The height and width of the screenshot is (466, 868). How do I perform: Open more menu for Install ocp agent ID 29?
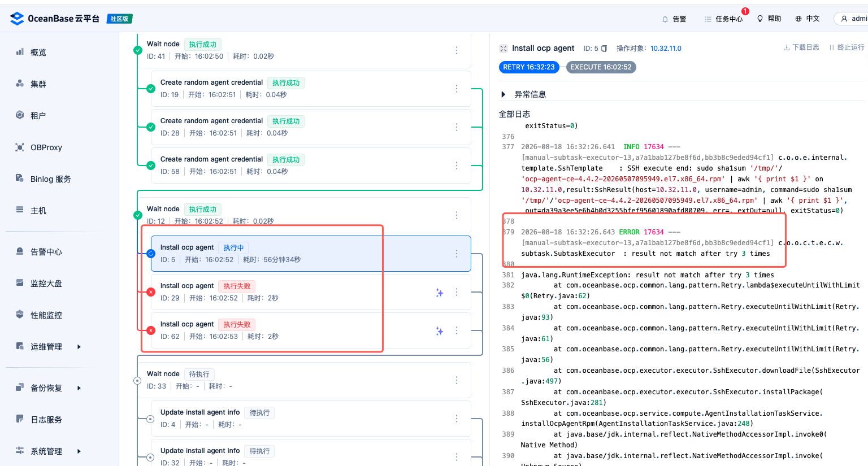(457, 292)
